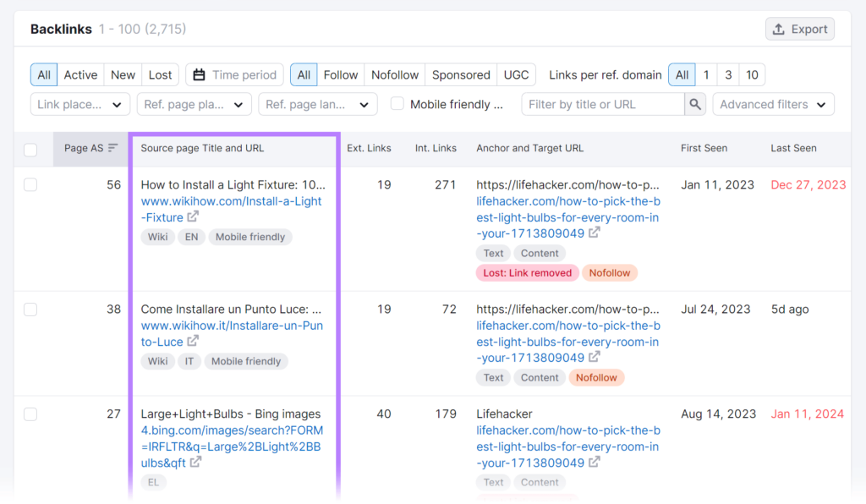Image resolution: width=866 pixels, height=504 pixels.
Task: Expand the Advanced filters dropdown
Action: (773, 104)
